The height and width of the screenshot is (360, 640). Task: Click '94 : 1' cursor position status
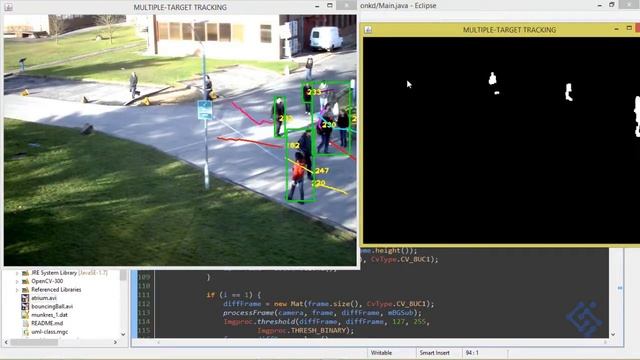[x=472, y=353]
